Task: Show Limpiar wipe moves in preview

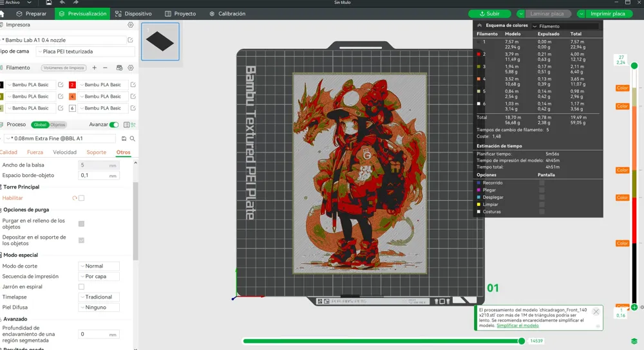Action: click(x=542, y=205)
